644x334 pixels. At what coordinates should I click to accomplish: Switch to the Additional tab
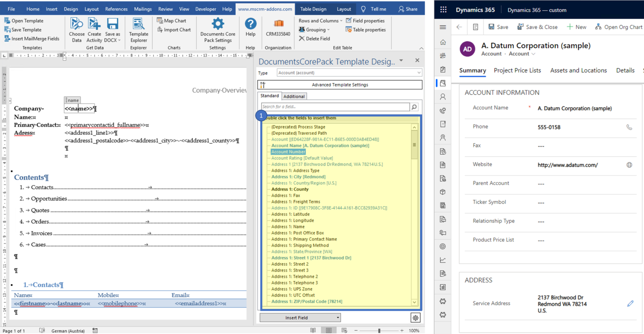294,96
